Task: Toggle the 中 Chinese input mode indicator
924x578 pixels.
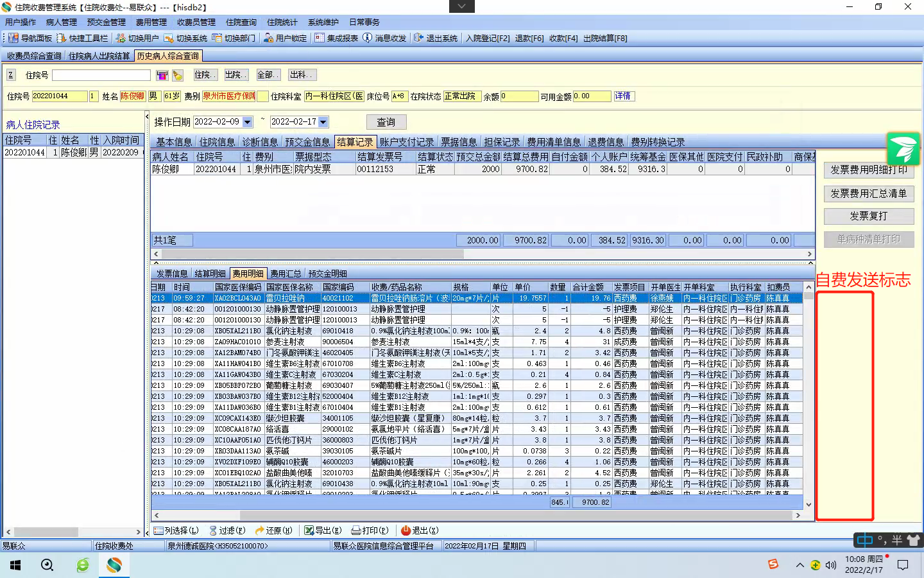Action: coord(865,540)
